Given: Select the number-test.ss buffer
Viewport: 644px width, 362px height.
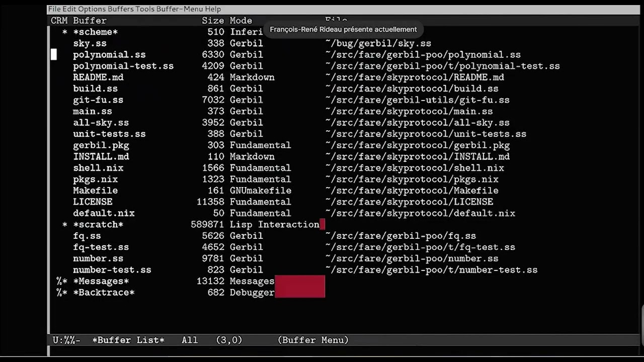Looking at the screenshot, I should click(112, 269).
